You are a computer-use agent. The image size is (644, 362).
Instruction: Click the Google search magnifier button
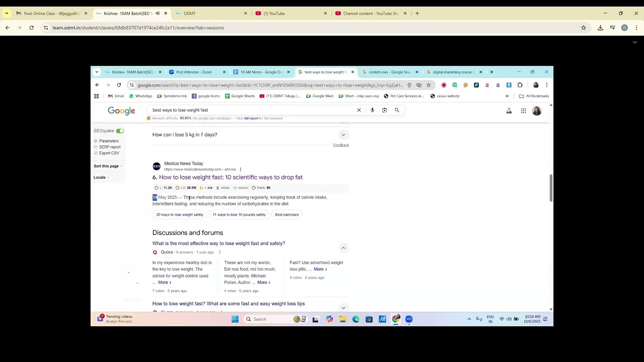[397, 110]
